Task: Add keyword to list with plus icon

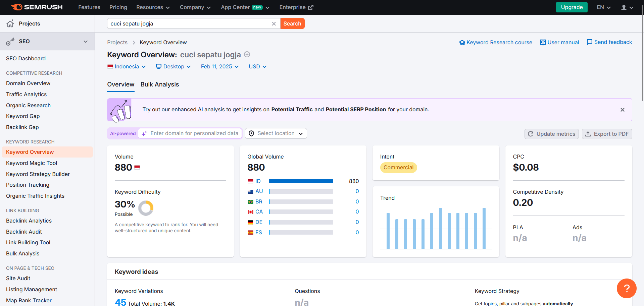Action: [x=247, y=54]
